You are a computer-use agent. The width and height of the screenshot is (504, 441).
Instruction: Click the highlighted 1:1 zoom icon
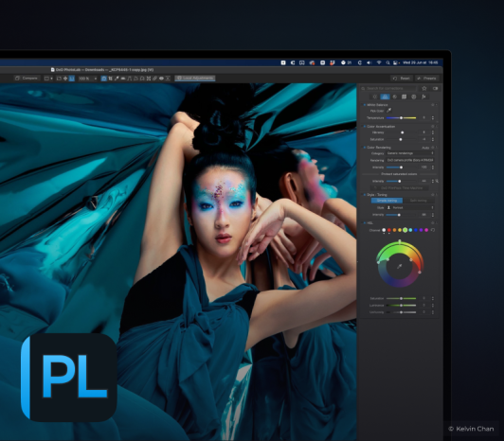coord(72,78)
